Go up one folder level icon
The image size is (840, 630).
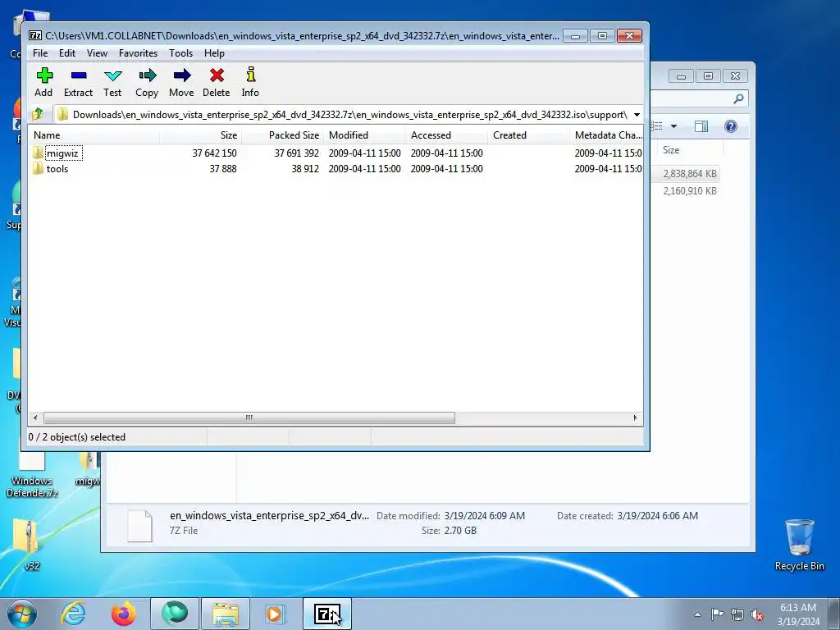click(38, 114)
